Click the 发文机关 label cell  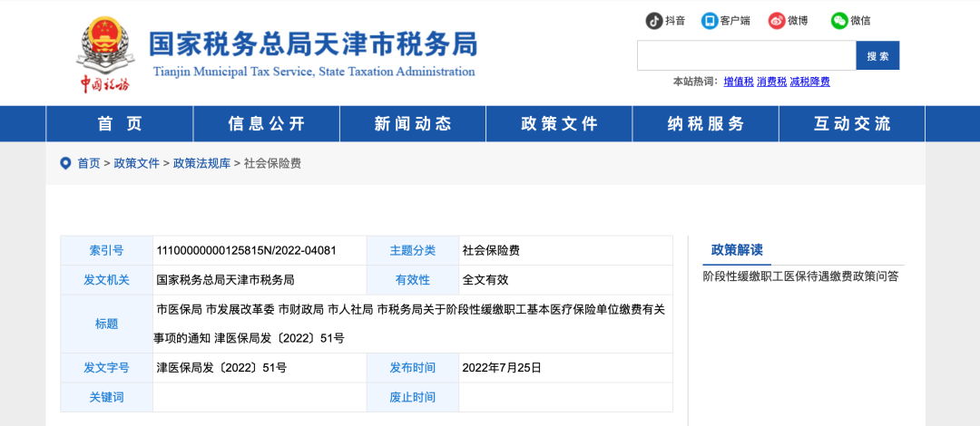107,280
